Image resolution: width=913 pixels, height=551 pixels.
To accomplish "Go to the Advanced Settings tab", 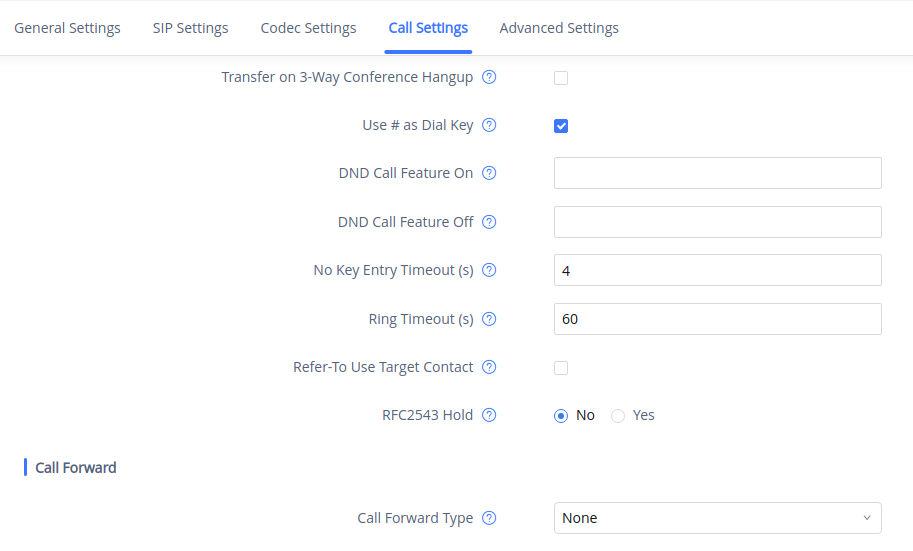I will click(x=559, y=28).
